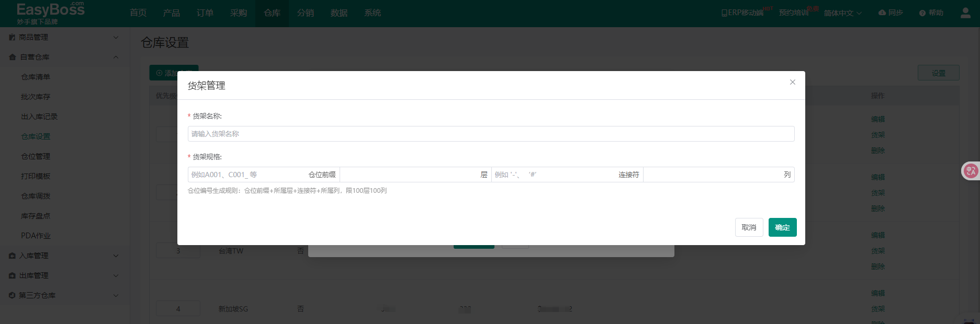Screen dimensions: 980x324
Task: Click the 入库管理 sidebar icon
Action: [13, 256]
